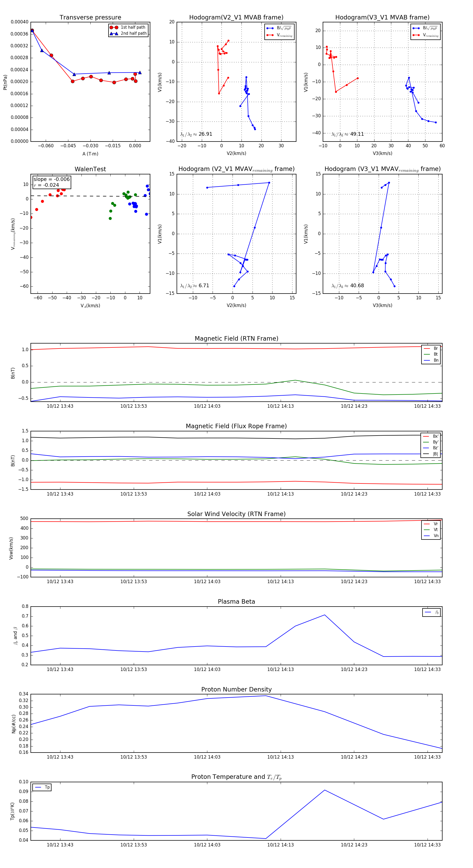The width and height of the screenshot is (473, 868).
Task: Click '10/12 14:03' tick under Plasma Beta
Action: 207,669
